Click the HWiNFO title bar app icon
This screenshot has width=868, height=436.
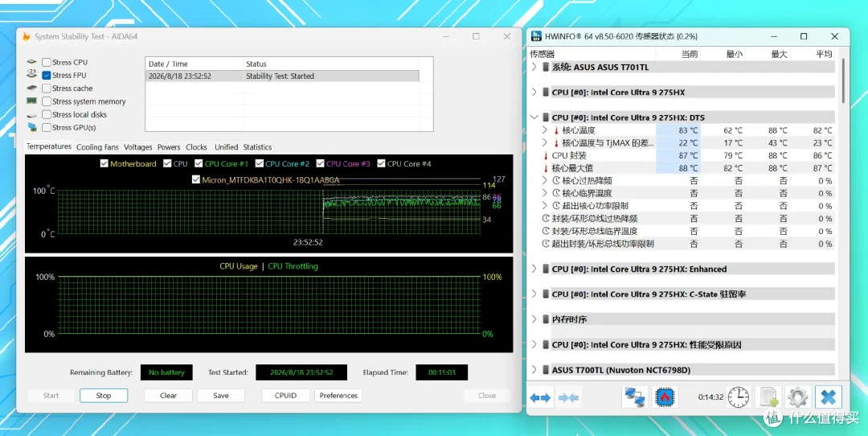click(536, 36)
